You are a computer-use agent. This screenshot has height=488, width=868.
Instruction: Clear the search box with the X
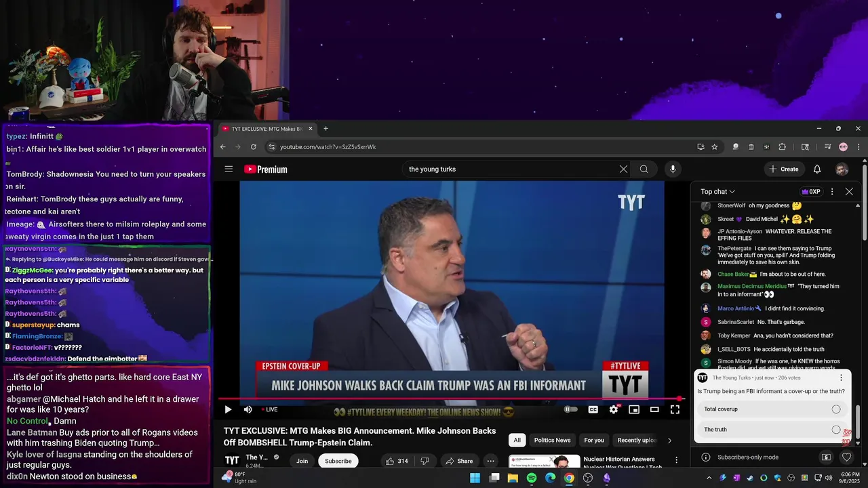[x=623, y=169]
